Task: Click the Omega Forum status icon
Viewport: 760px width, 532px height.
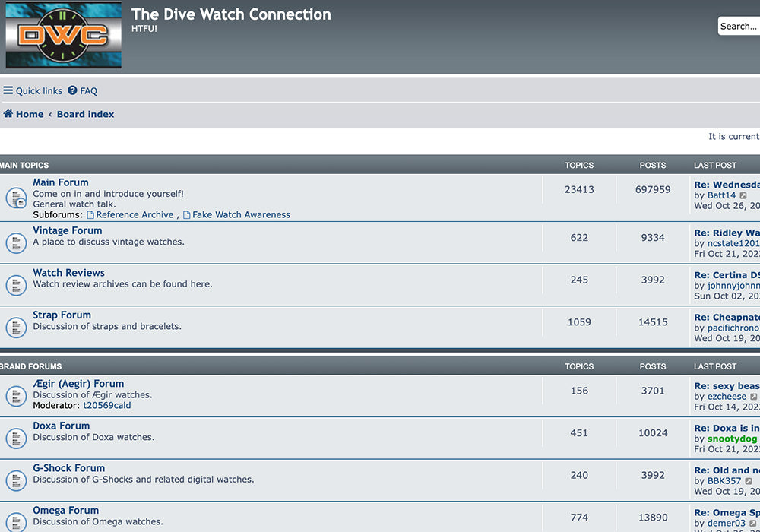Action: click(x=16, y=522)
